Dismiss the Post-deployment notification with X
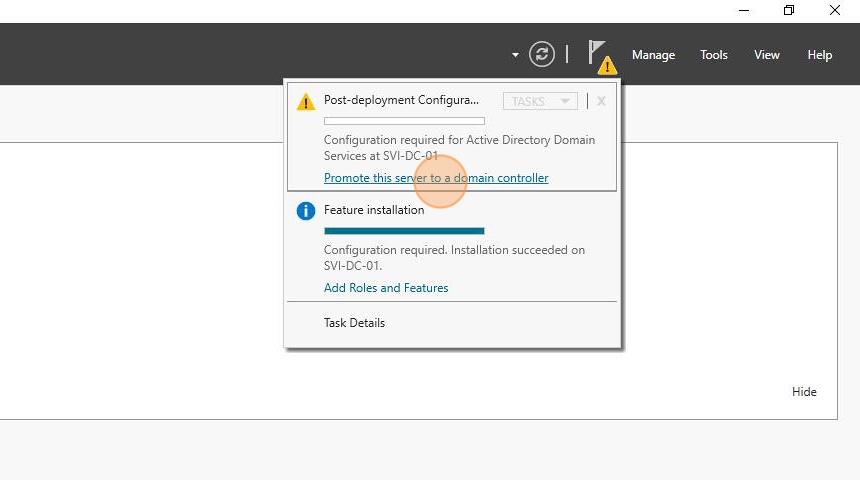 point(601,101)
